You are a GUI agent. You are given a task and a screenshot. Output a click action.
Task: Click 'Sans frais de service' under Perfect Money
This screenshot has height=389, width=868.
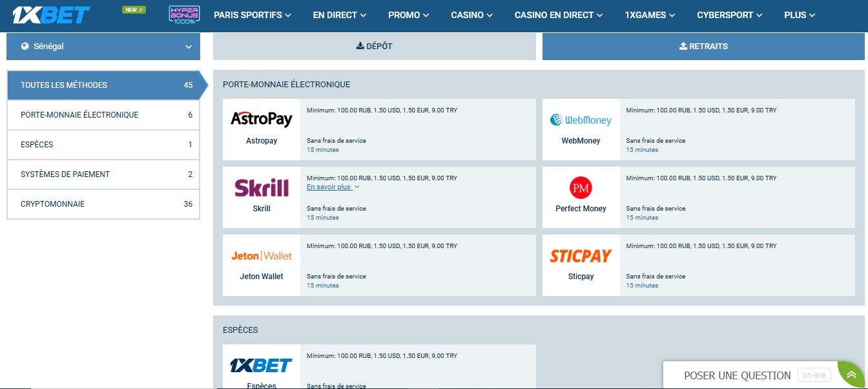[656, 209]
